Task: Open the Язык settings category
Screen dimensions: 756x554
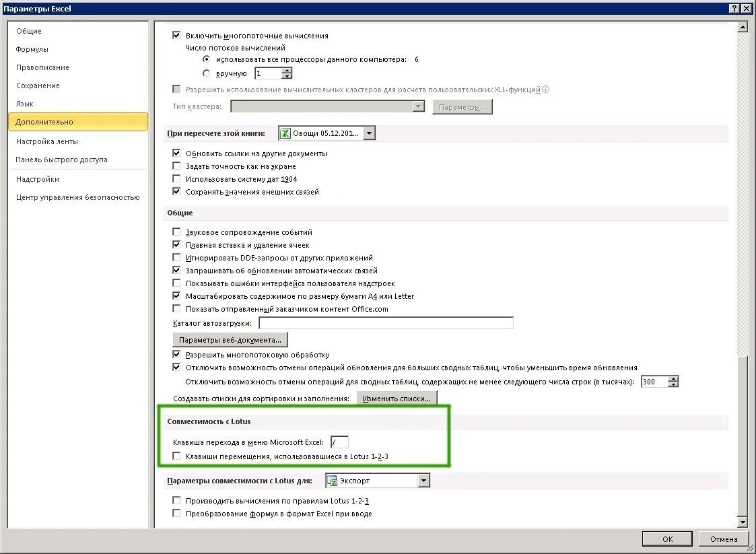Action: (x=77, y=104)
